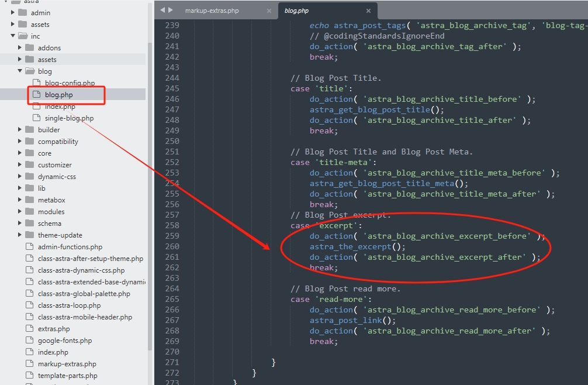
Task: Click the case 'title': statement
Action: tap(321, 88)
